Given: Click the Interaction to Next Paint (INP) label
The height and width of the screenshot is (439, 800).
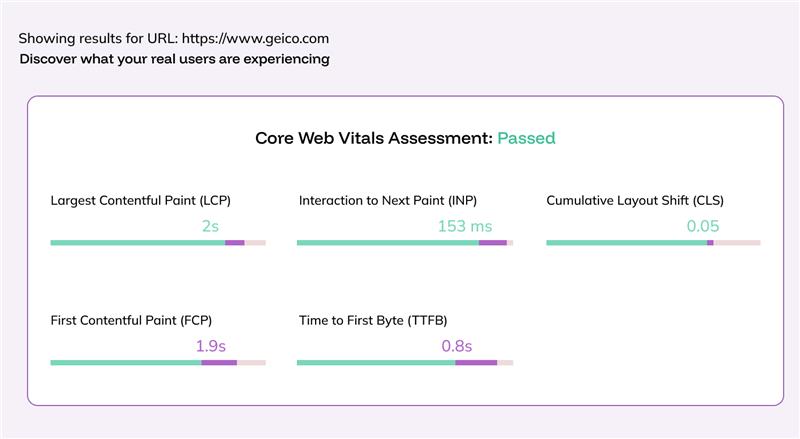Looking at the screenshot, I should 390,200.
